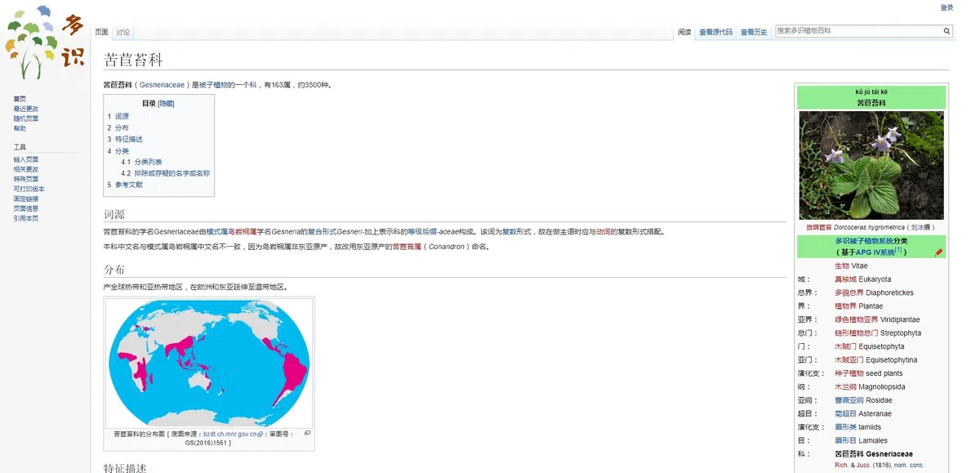Switch to the 讨论 tab

click(122, 33)
